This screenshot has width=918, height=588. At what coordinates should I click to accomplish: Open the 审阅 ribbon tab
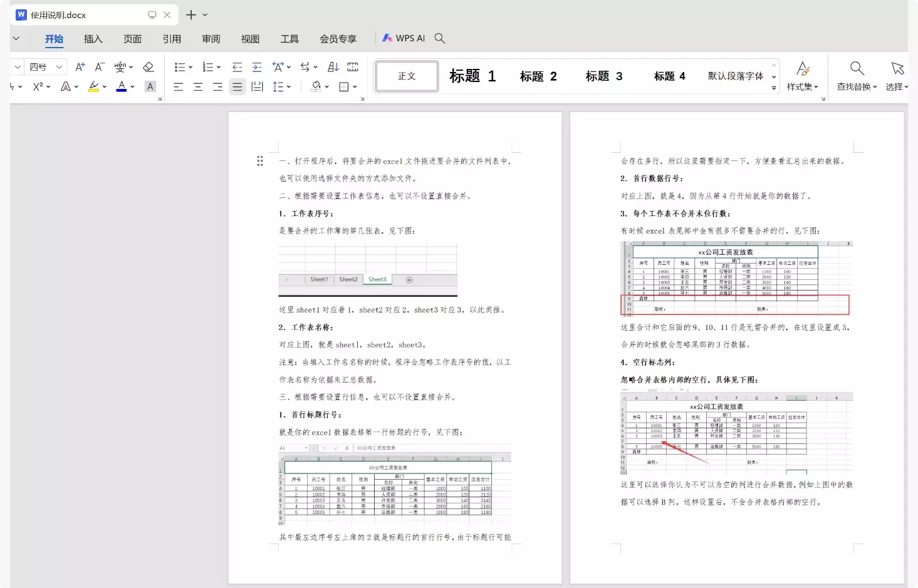click(x=211, y=38)
